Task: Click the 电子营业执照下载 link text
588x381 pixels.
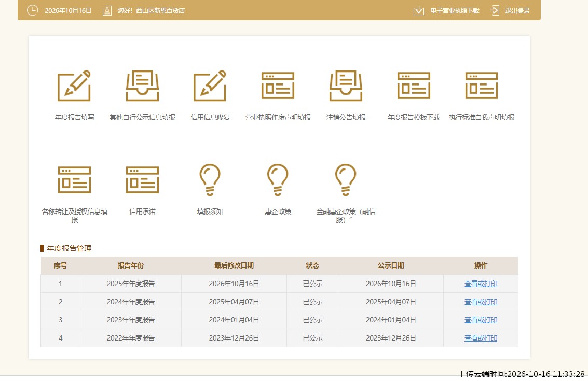Action: pos(455,10)
